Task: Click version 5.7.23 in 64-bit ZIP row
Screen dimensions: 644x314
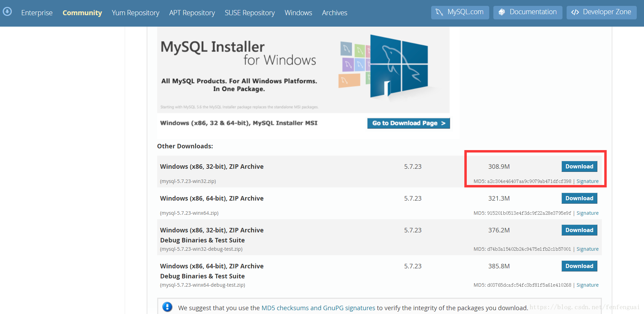Action: [x=413, y=198]
